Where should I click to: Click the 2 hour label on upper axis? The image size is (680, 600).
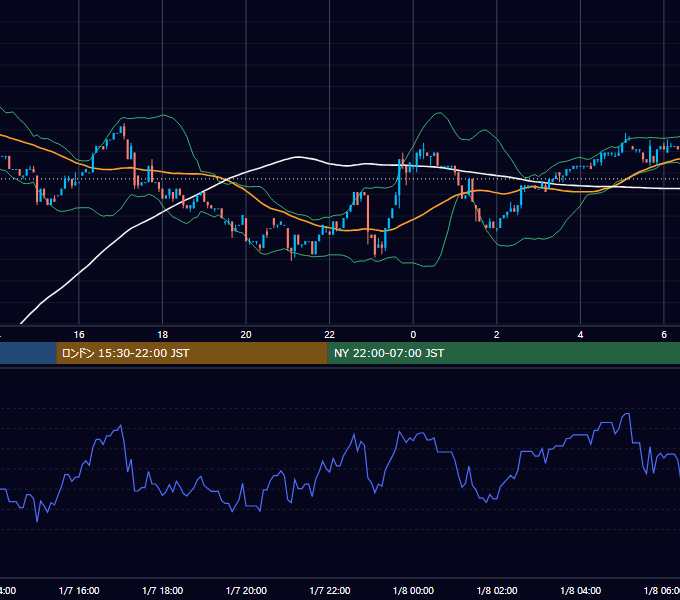497,335
